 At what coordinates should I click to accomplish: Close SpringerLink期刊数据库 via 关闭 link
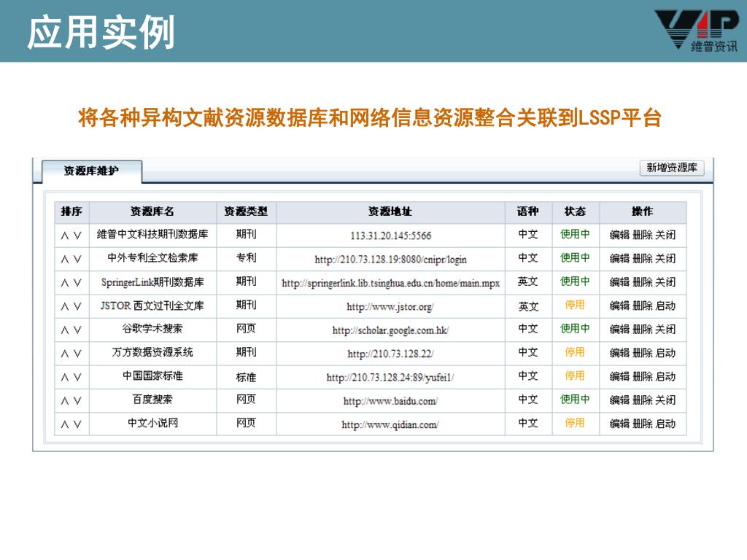click(665, 282)
